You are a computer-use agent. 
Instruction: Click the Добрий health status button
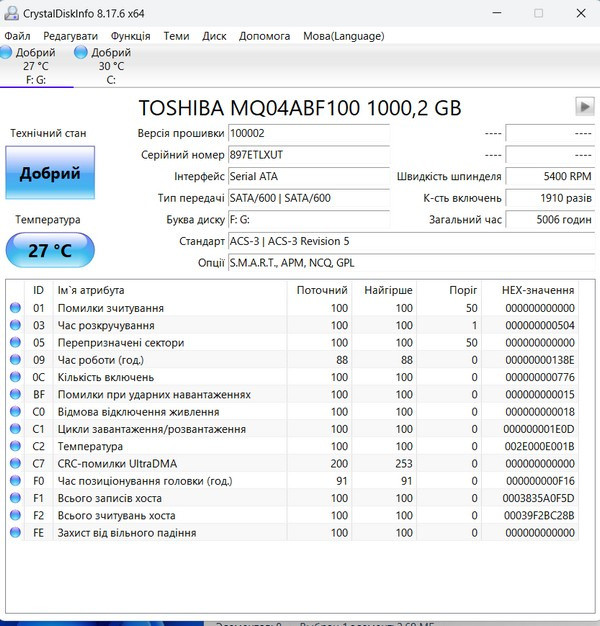50,172
